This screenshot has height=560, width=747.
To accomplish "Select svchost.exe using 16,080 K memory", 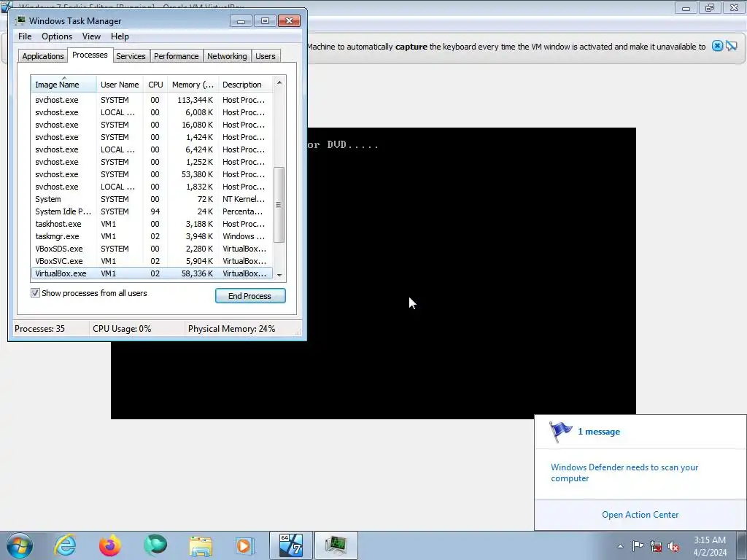I will point(152,125).
